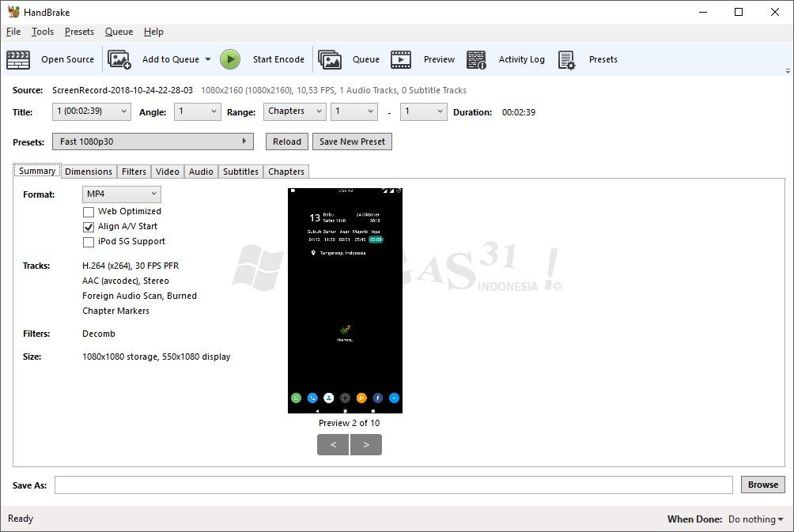Open the Format dropdown showing MP4
This screenshot has width=794, height=532.
(122, 194)
